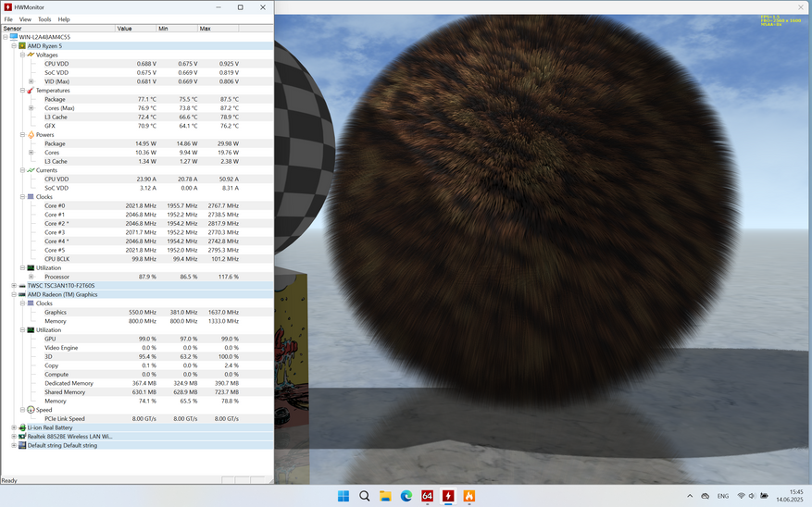Viewport: 812px width, 507px height.
Task: Open FurMark from the taskbar
Action: pos(469,496)
